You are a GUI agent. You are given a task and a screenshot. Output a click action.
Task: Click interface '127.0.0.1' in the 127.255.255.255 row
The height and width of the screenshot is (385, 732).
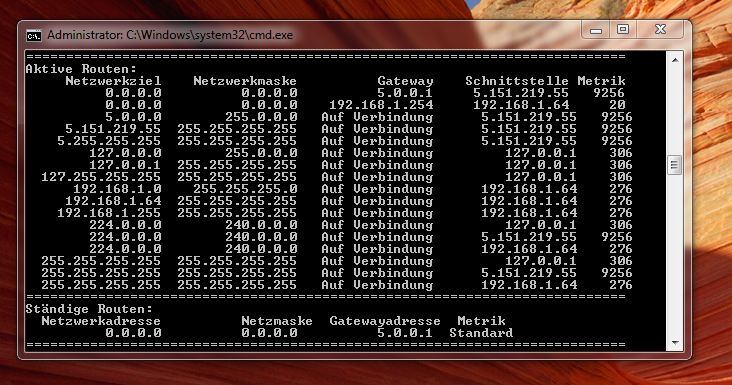coord(541,177)
